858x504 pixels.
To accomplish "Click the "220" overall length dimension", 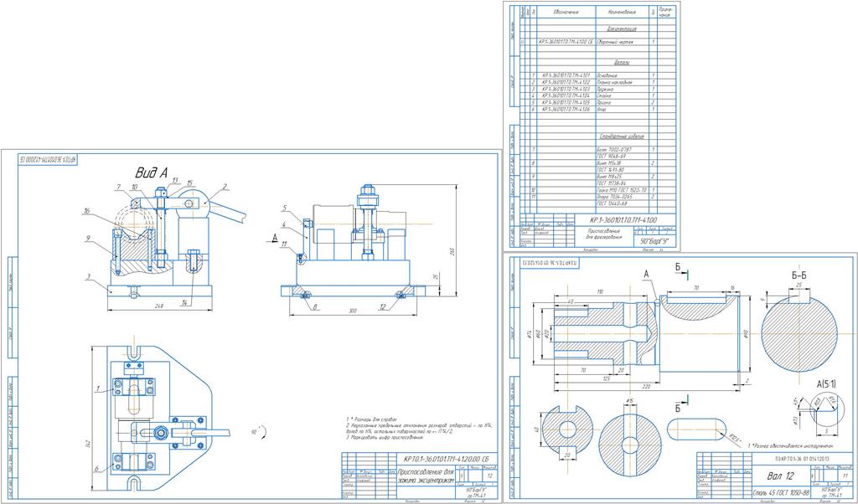I will tap(647, 388).
